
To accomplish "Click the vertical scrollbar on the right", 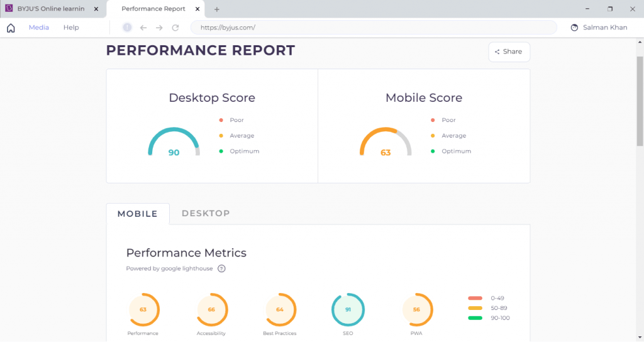I will tap(640, 101).
